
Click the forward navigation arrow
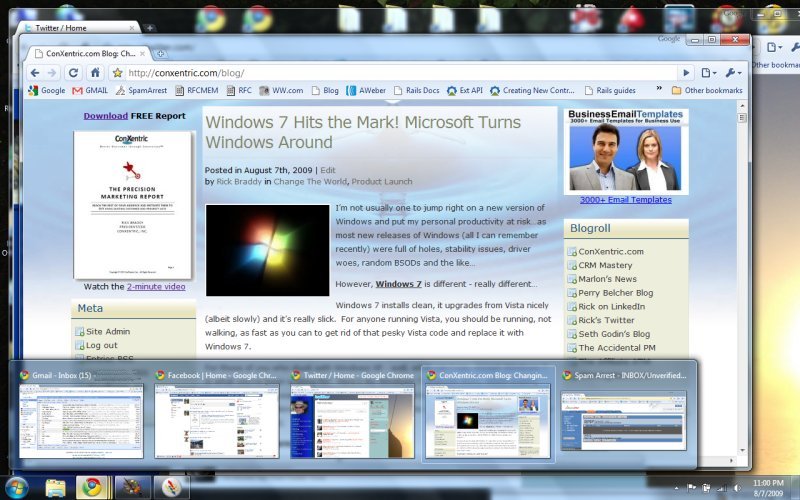52,73
